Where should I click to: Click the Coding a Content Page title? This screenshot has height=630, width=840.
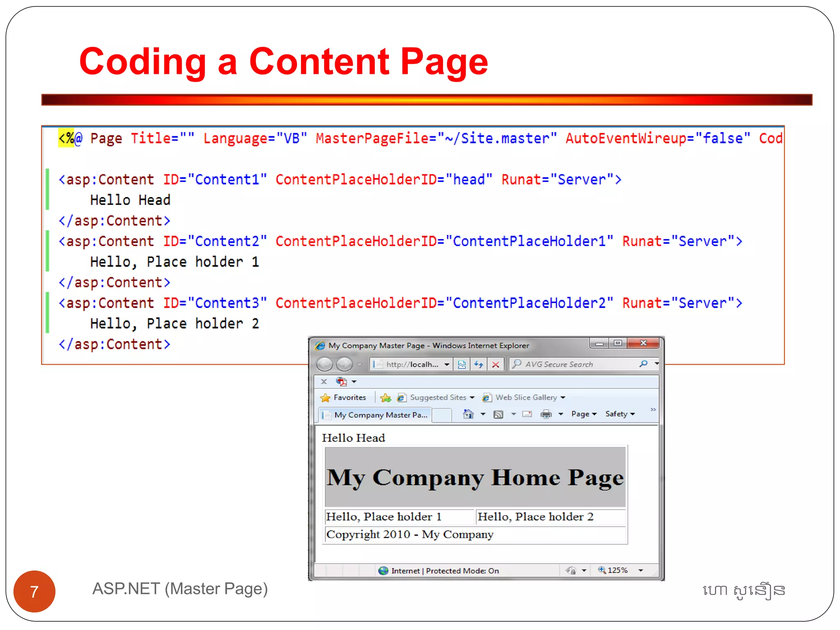click(284, 62)
